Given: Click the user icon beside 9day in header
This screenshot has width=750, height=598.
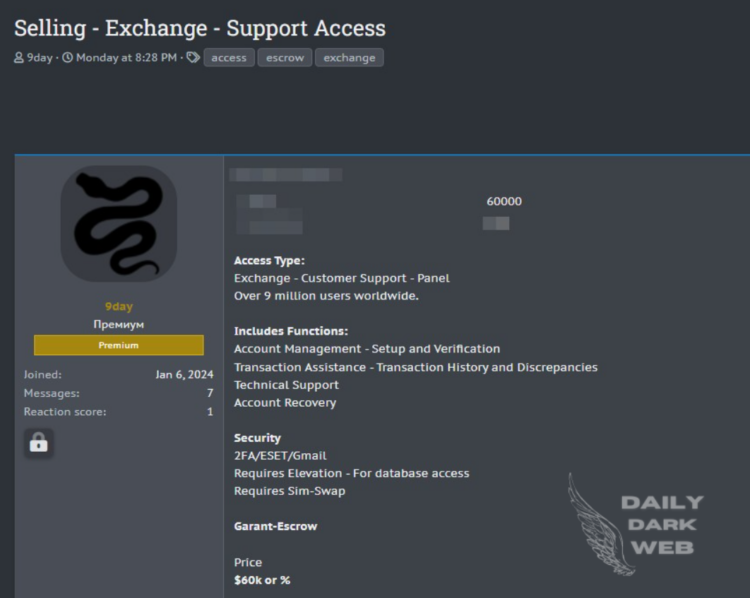Looking at the screenshot, I should pos(19,58).
